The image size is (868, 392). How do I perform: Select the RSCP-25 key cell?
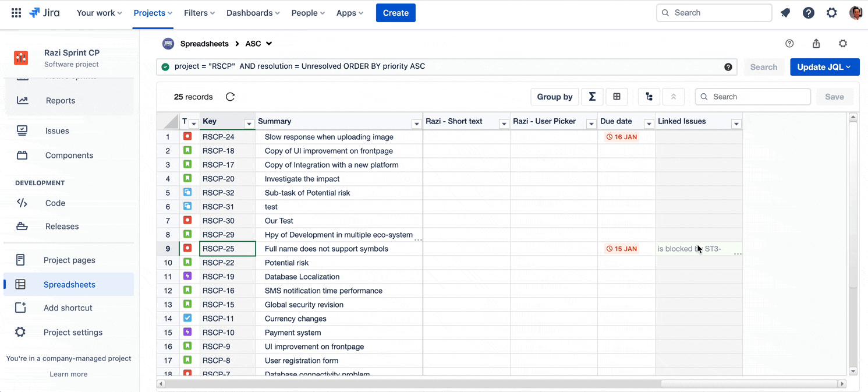coord(227,248)
